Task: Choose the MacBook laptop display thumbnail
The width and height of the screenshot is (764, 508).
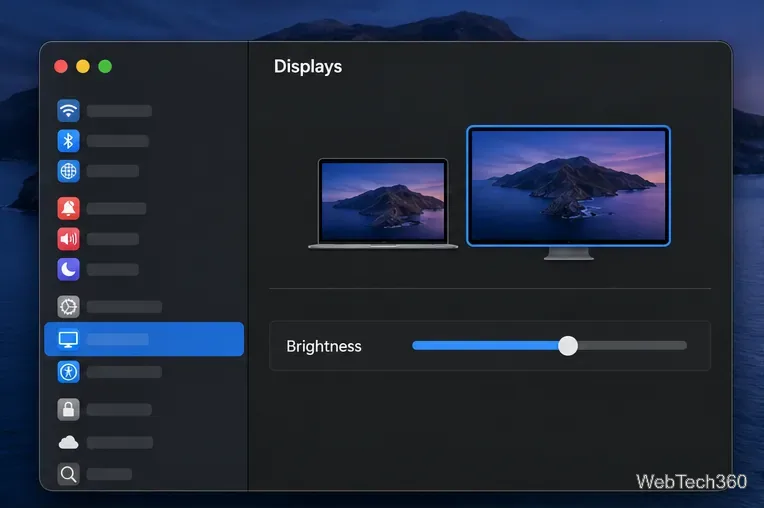Action: click(x=383, y=203)
